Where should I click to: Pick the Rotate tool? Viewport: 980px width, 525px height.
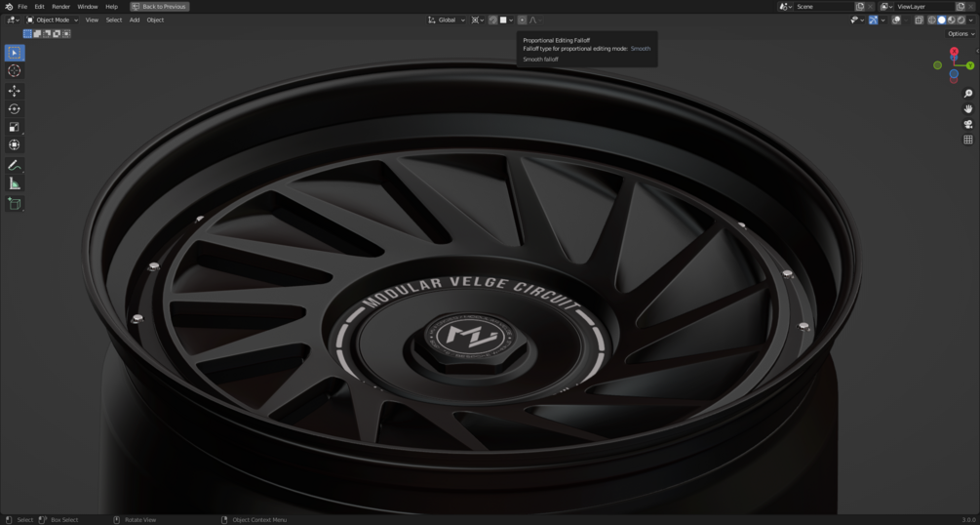tap(15, 109)
